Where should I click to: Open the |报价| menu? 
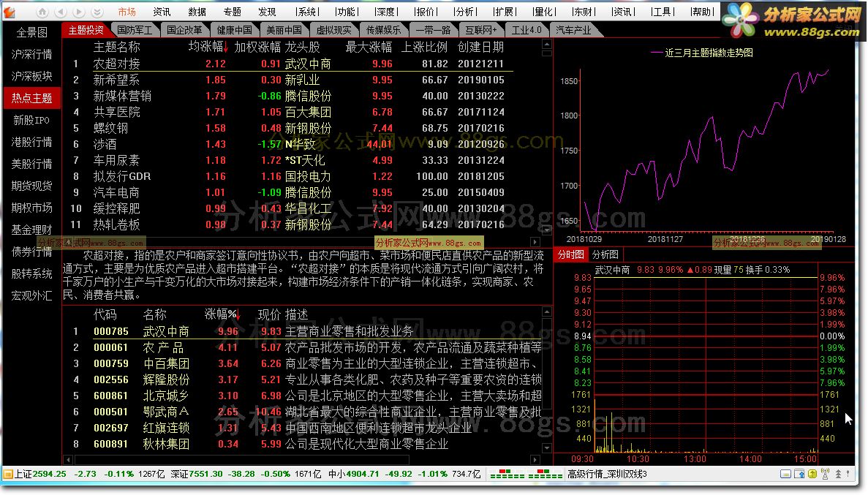click(x=426, y=12)
